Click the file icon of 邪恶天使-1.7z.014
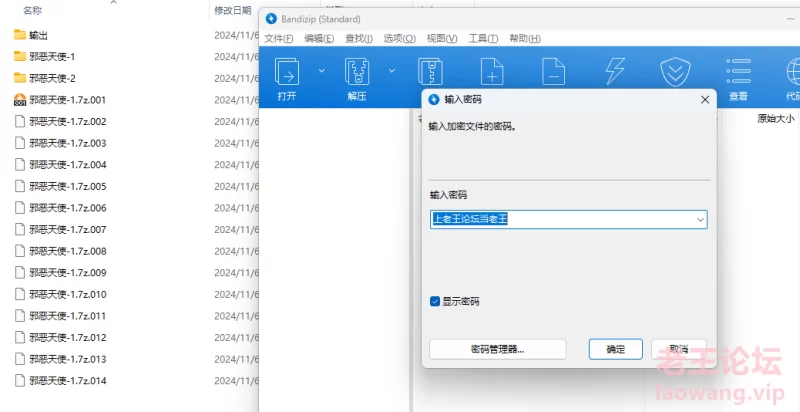Viewport: 800px width, 412px height. click(20, 380)
